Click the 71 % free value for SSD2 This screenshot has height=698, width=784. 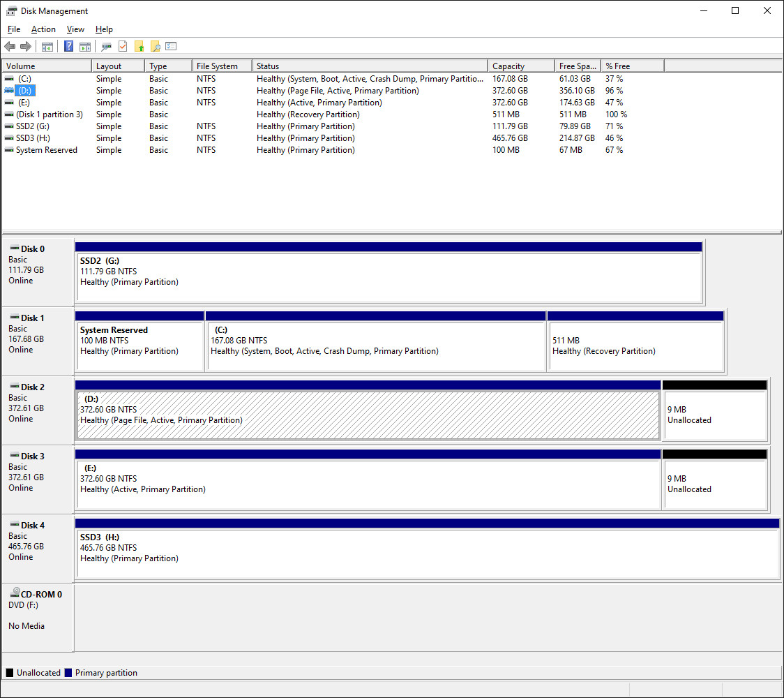coord(614,126)
